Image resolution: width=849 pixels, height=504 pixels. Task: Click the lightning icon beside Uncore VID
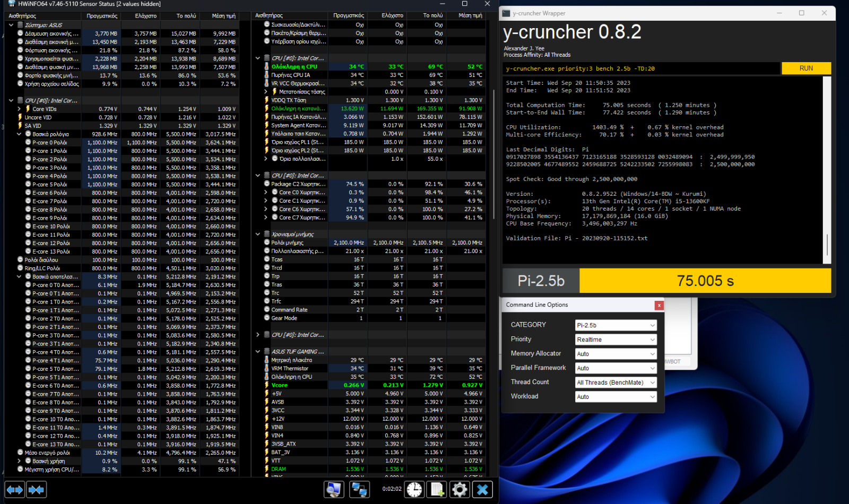[20, 117]
